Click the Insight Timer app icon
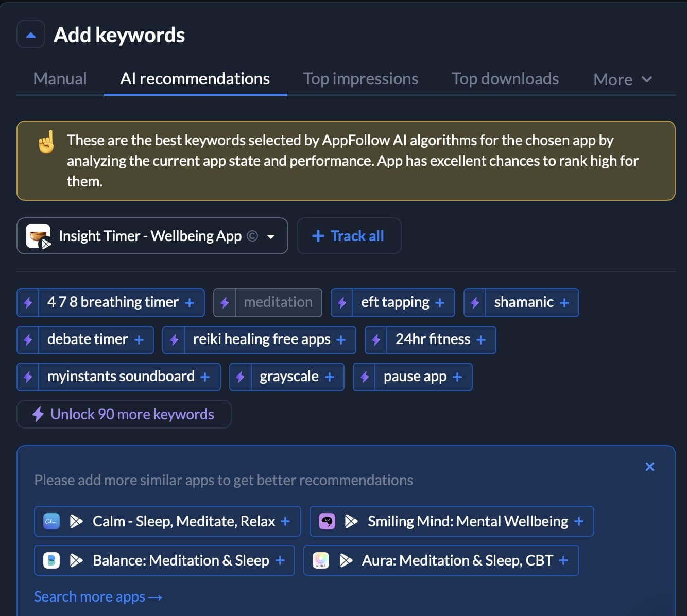 (x=39, y=236)
